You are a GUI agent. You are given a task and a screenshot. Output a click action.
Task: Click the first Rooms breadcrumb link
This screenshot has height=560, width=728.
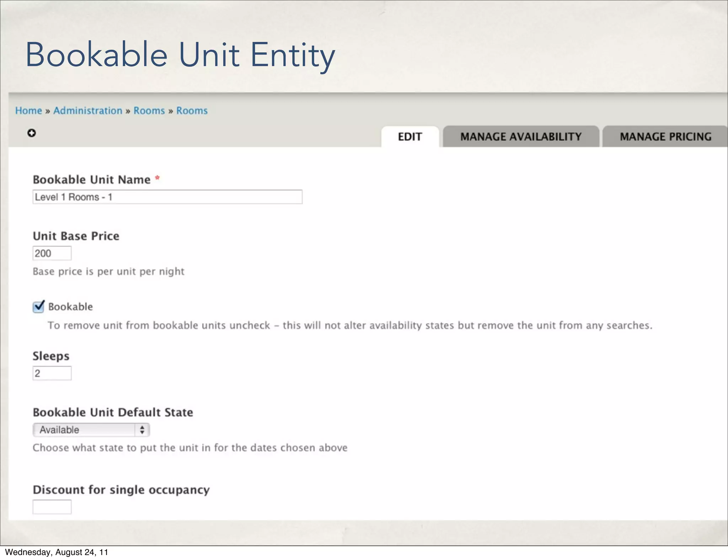(149, 111)
